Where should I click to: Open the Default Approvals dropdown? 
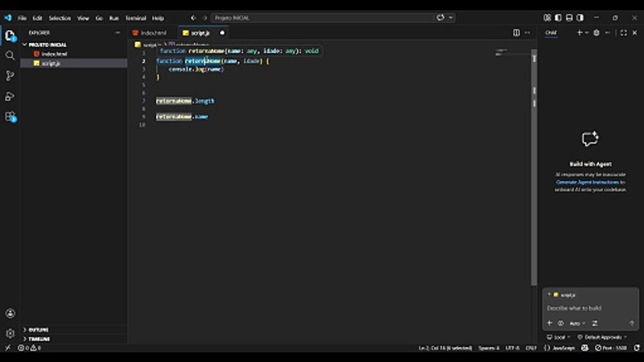pos(602,337)
